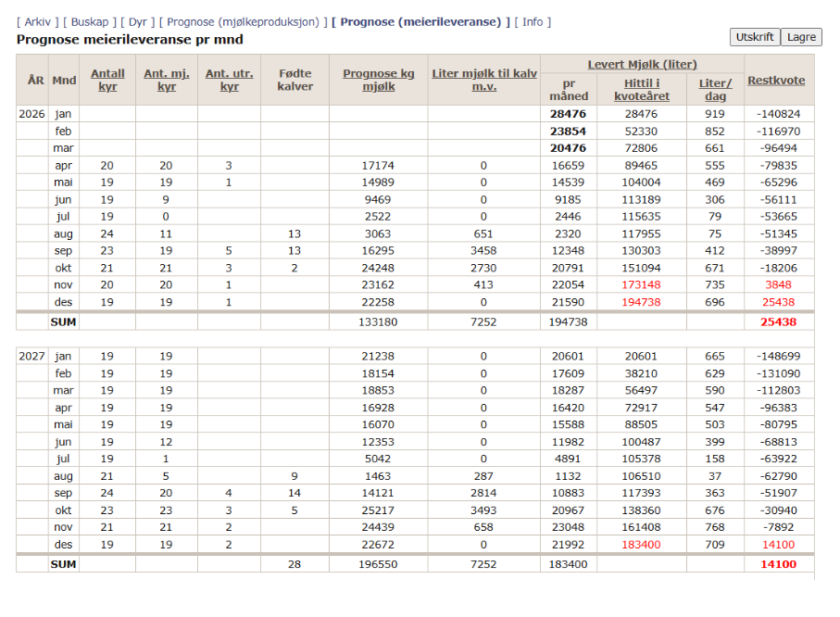This screenshot has height=617, width=840.
Task: Open the Arkiv menu
Action: pos(37,22)
